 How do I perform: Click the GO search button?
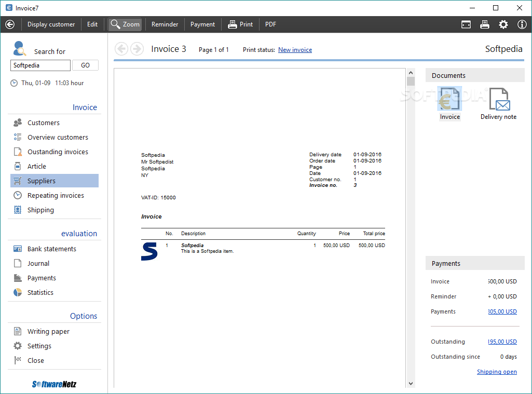pyautogui.click(x=85, y=65)
